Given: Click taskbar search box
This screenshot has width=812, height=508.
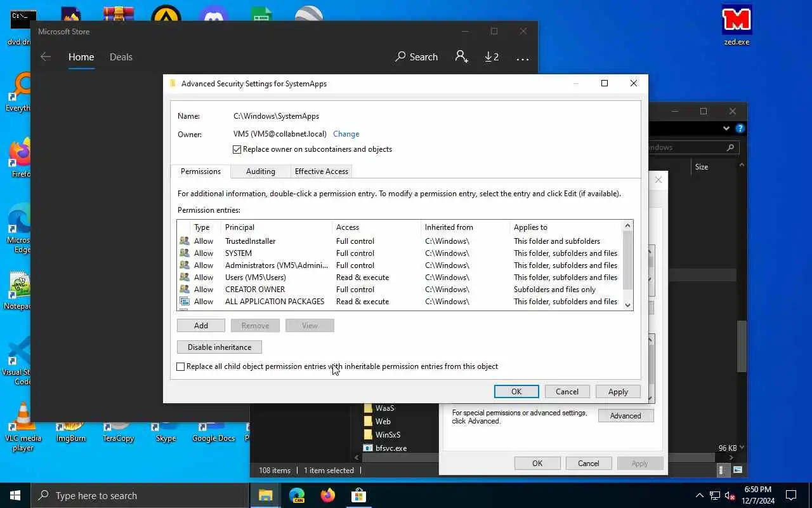Looking at the screenshot, I should point(140,495).
